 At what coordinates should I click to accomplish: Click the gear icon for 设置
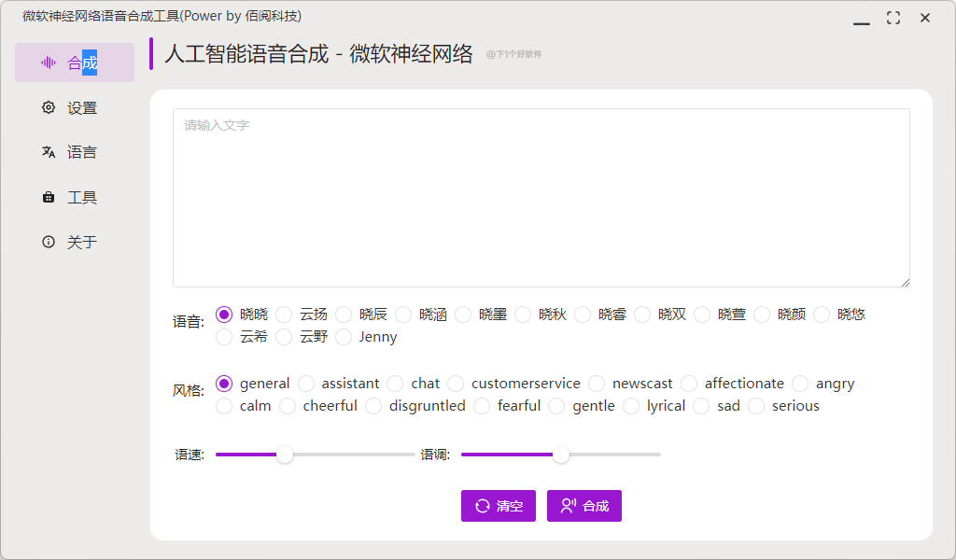[49, 107]
